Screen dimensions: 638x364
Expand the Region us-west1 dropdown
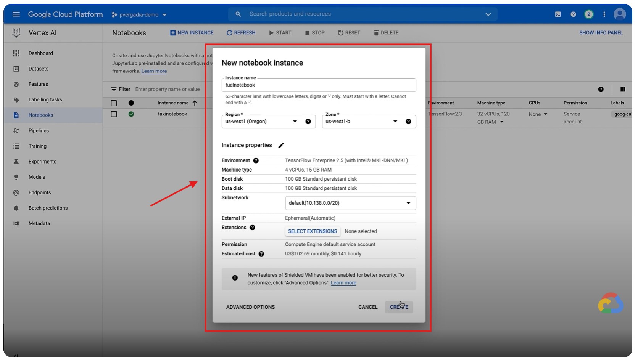click(295, 122)
